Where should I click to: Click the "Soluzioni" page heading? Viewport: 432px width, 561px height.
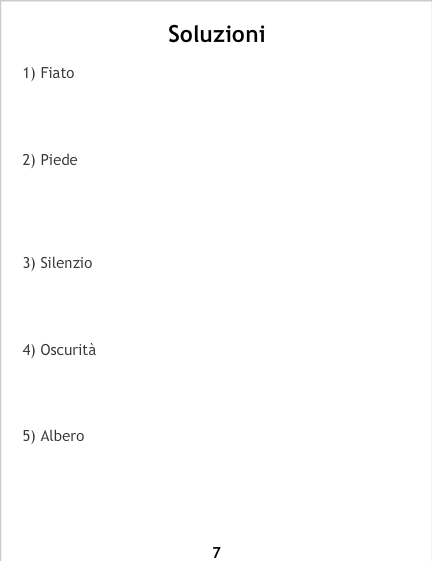[x=217, y=34]
